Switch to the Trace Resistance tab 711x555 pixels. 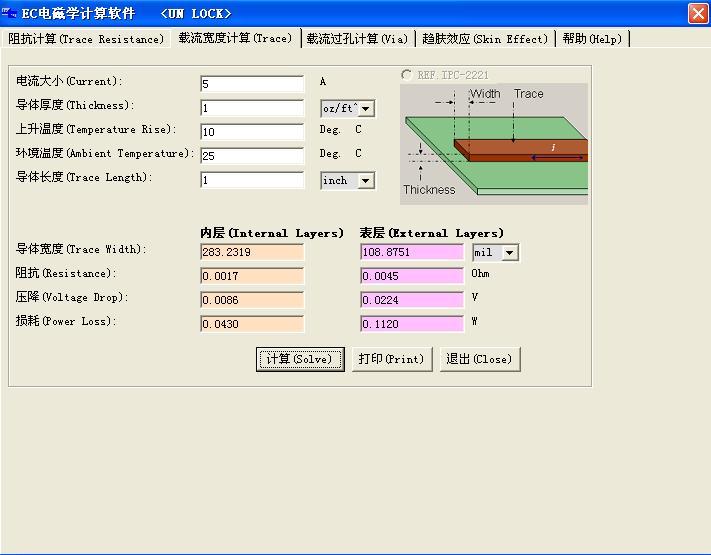point(86,39)
